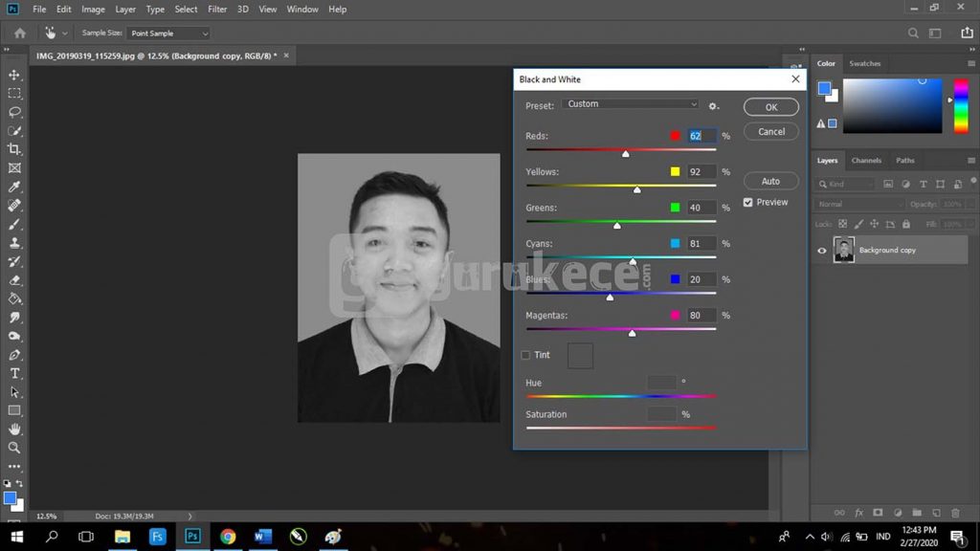Hide the Background copy layer
Screen dimensions: 980x551
(822, 251)
